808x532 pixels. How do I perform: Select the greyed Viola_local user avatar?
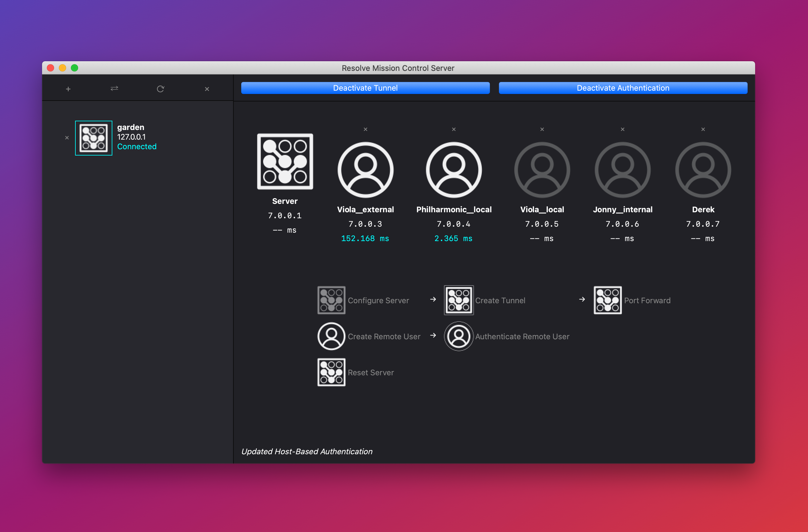542,170
